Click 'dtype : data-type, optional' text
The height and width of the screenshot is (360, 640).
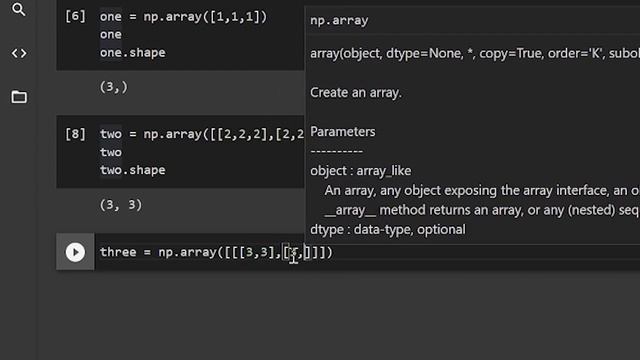pos(387,229)
